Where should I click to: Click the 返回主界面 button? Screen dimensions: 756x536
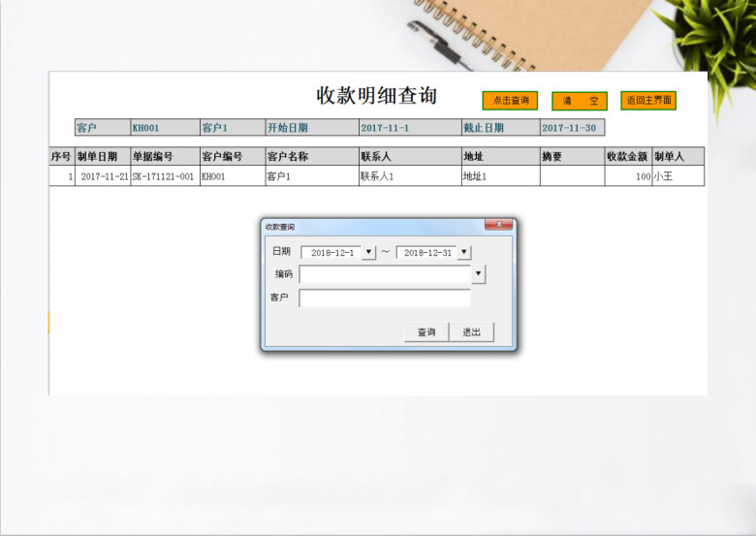[648, 100]
